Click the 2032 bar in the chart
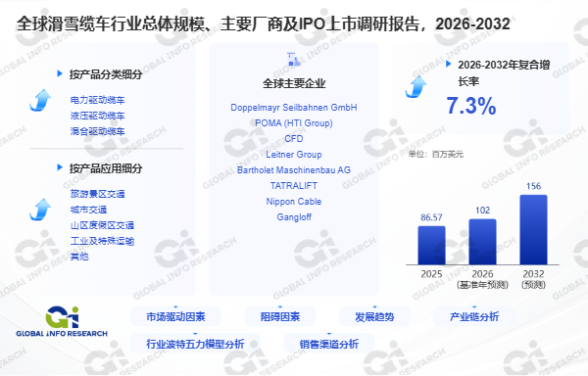Viewport: 588px width, 376px height. (534, 230)
